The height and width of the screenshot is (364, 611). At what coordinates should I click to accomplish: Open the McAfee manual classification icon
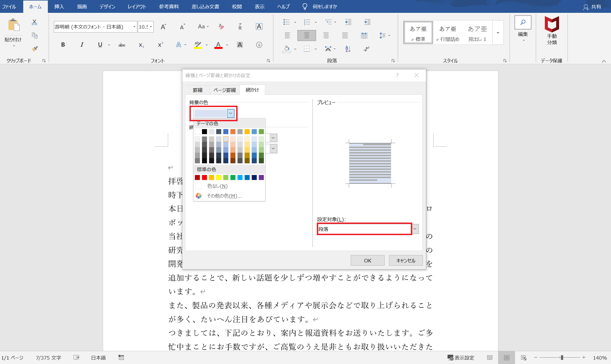point(552,31)
